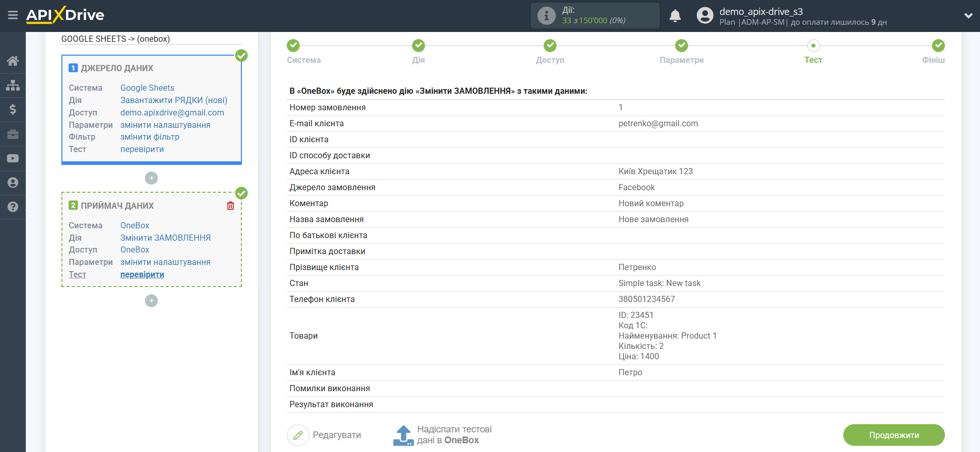
Task: Open user profile icon in sidebar
Action: click(13, 182)
